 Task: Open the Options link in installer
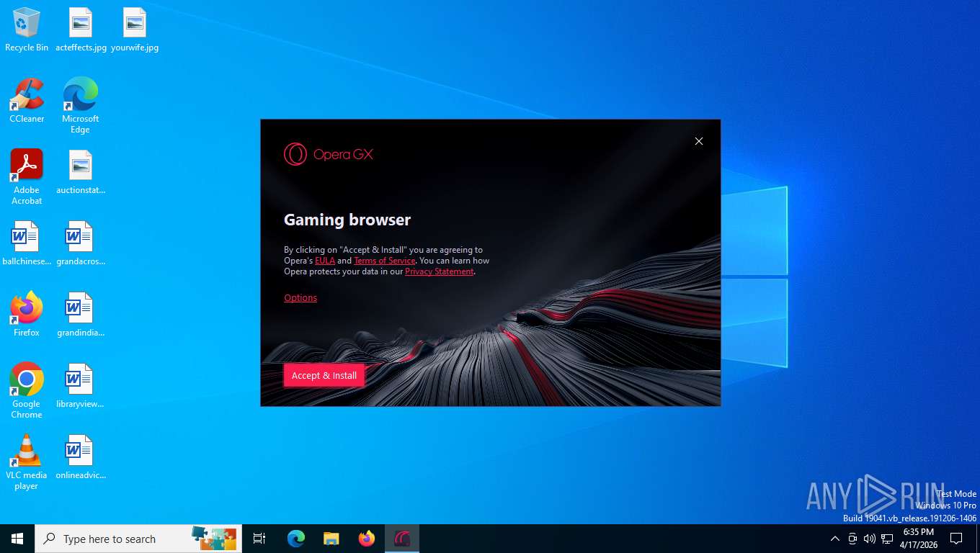300,297
